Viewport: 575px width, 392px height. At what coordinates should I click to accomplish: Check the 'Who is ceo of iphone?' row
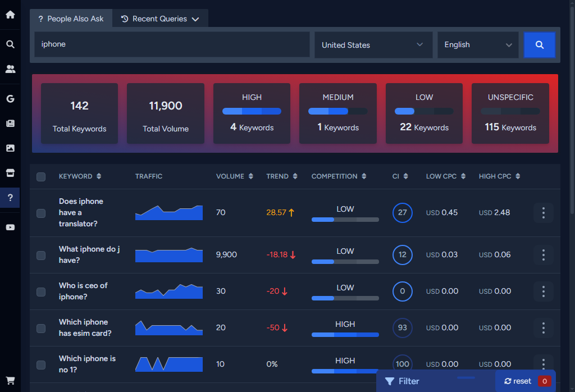[41, 292]
